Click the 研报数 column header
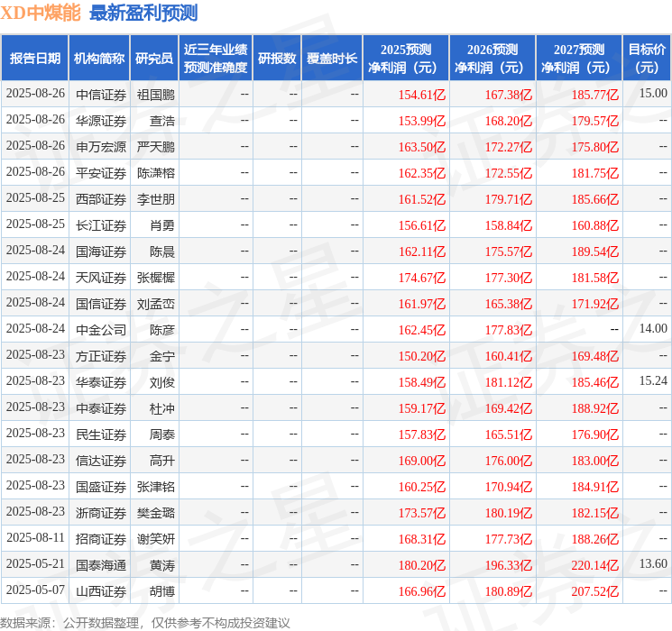 [277, 58]
